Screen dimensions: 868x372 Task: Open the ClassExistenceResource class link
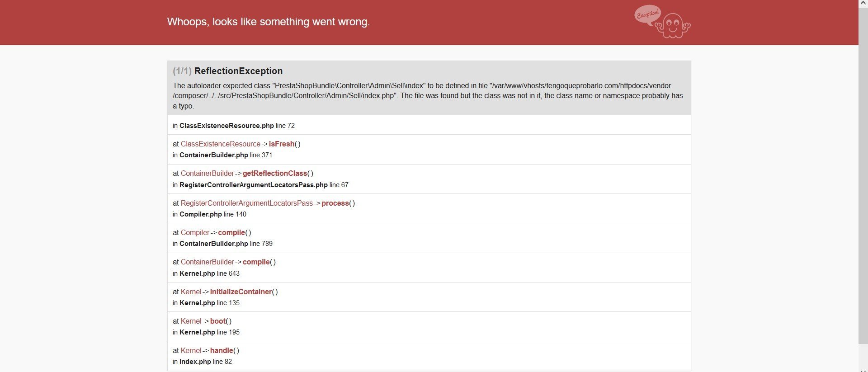[220, 144]
